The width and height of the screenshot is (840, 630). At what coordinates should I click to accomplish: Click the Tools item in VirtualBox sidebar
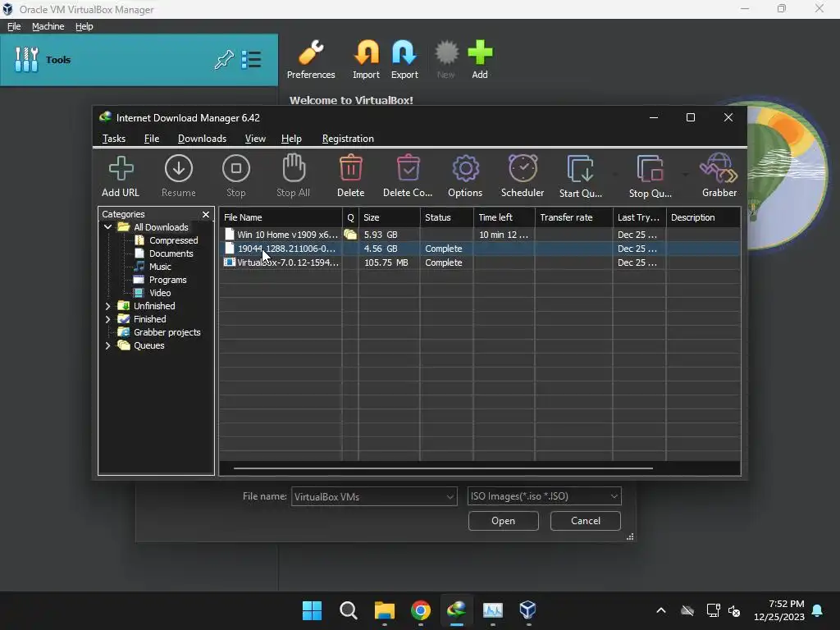pyautogui.click(x=139, y=59)
